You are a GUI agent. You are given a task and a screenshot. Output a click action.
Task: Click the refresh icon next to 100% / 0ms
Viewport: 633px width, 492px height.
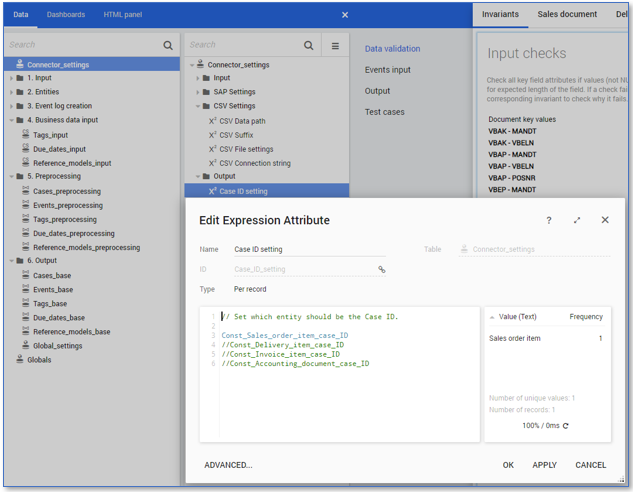[x=566, y=426]
